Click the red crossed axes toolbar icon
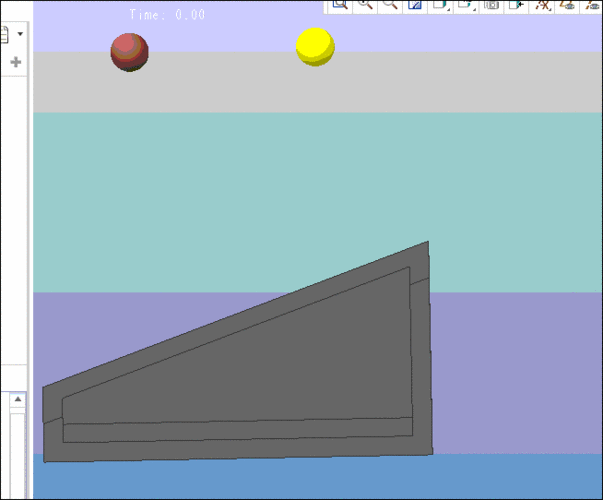This screenshot has height=500, width=603. click(x=543, y=5)
